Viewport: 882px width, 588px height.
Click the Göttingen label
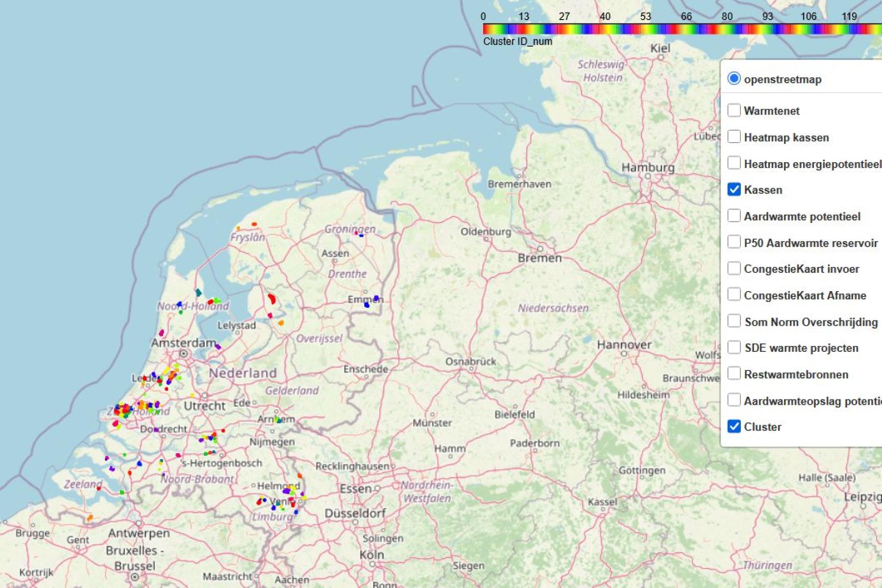[642, 471]
